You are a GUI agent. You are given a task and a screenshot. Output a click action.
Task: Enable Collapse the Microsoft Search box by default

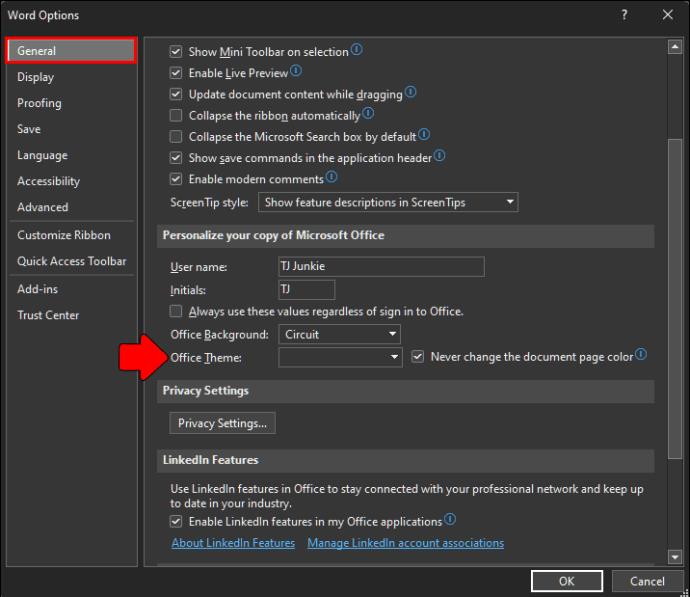pos(176,136)
